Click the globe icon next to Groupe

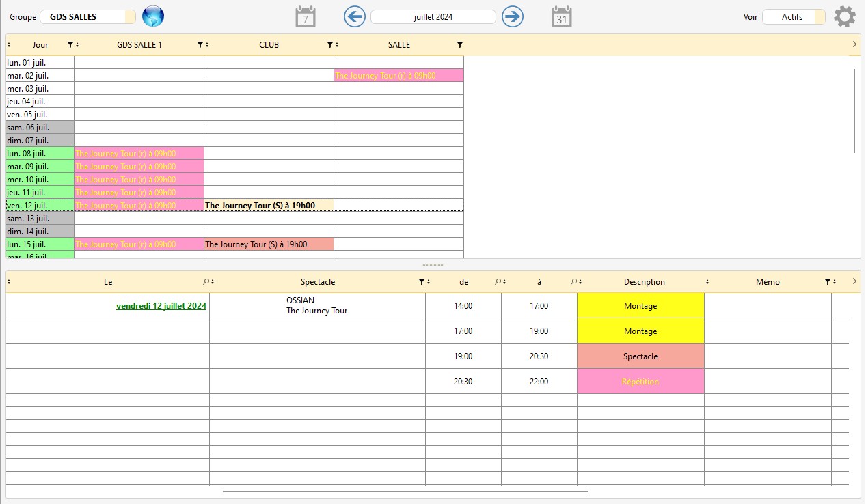pos(153,16)
